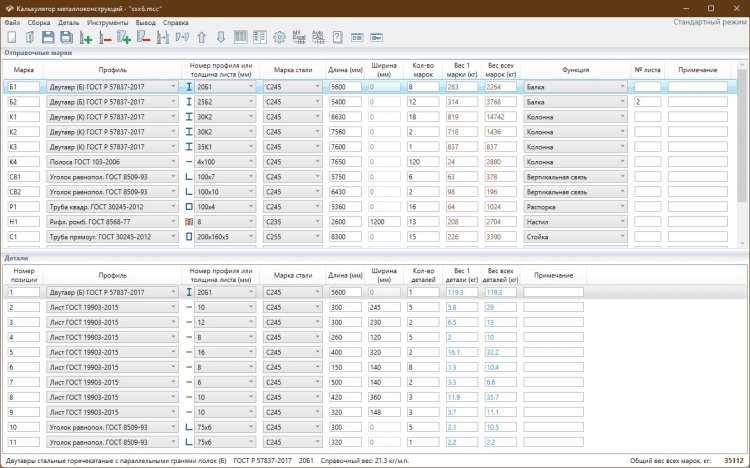Open the Инструменты menu
Viewport: 750px width, 468px height.
(107, 20)
